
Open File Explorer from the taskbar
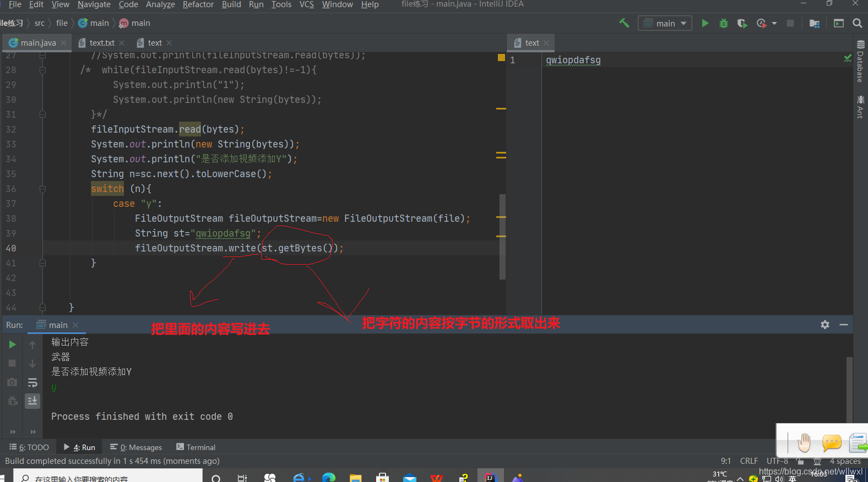click(x=355, y=478)
